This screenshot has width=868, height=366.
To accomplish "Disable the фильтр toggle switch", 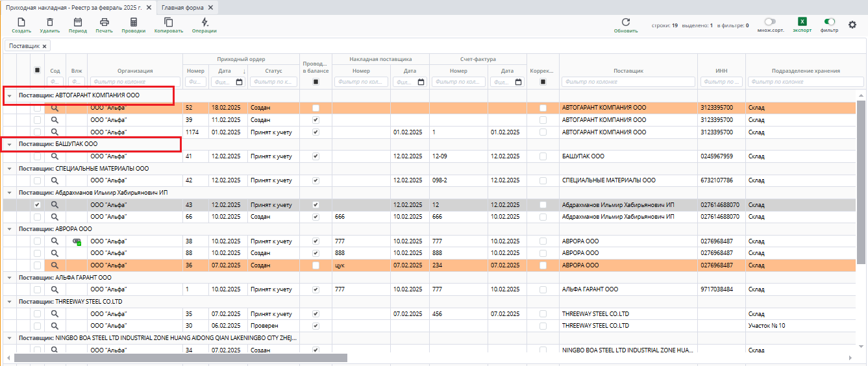I will pos(829,21).
